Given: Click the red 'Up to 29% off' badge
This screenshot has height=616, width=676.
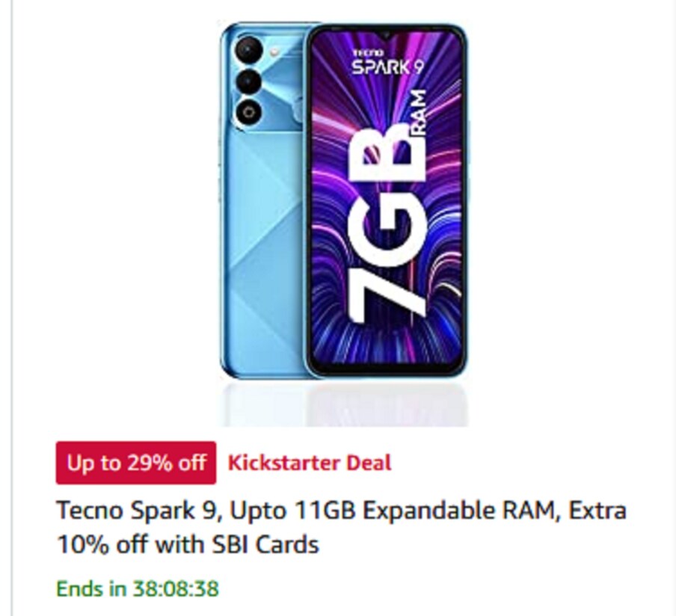Looking at the screenshot, I should point(136,463).
